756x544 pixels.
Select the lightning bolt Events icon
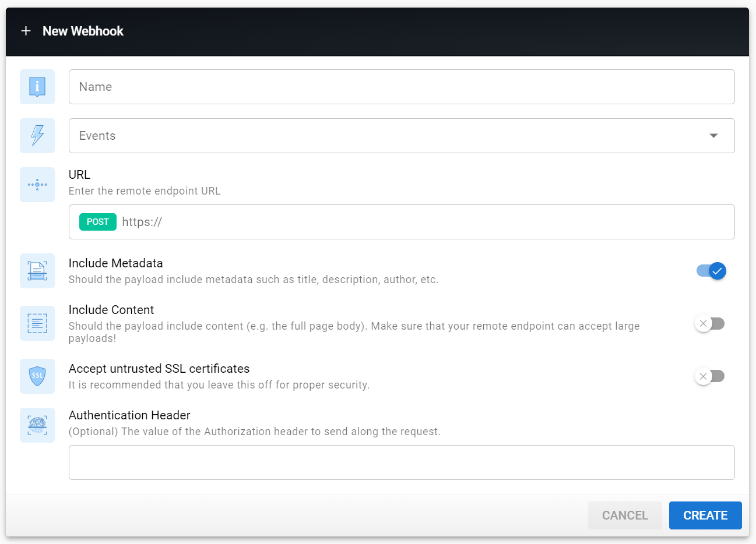click(x=37, y=135)
